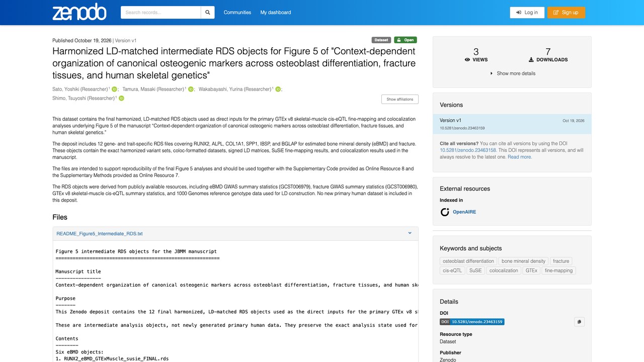Click the orange Sign up button
Image resolution: width=644 pixels, height=362 pixels.
[566, 13]
